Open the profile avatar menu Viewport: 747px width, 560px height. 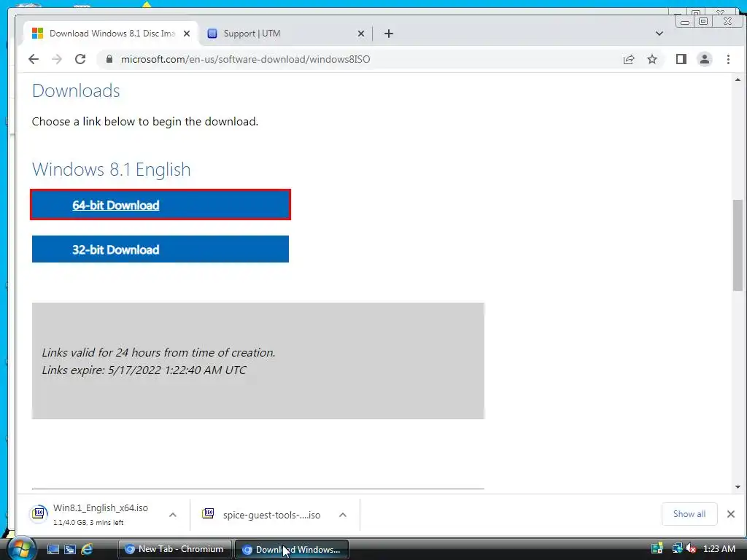pos(704,59)
